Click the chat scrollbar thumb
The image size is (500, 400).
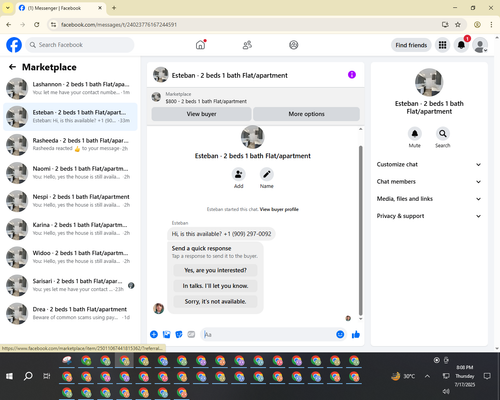click(360, 230)
